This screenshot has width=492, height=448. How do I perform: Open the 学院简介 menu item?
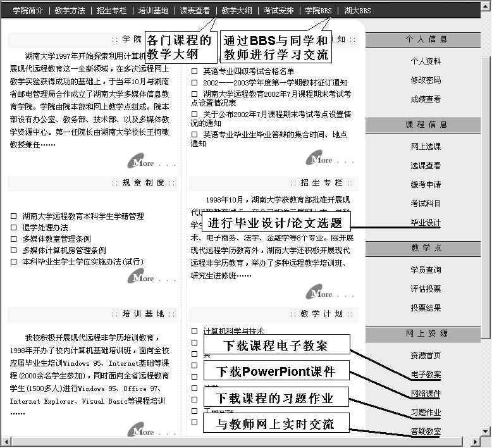(28, 10)
